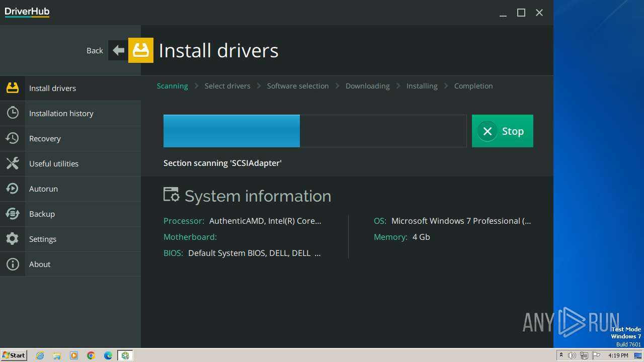Screen dimensions: 644x362
Task: Click the Autorun sidebar icon
Action: pos(13,189)
